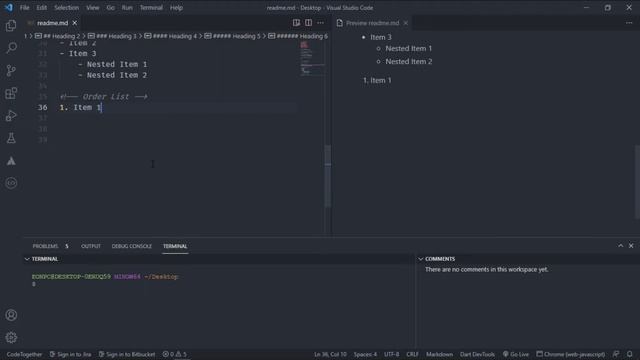Screen dimensions: 640x360
Task: Click Sign in to Jira
Action: click(x=70, y=354)
